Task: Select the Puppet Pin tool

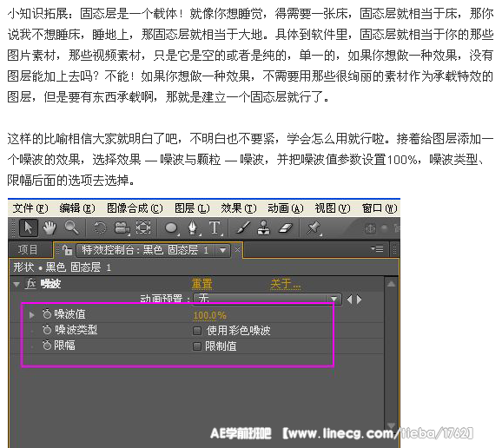Action: [314, 228]
